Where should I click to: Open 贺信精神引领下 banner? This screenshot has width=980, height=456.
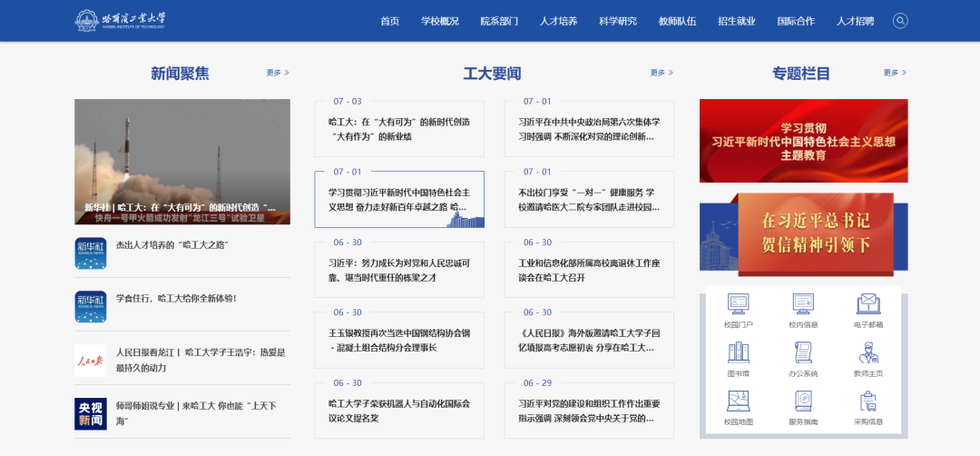click(x=804, y=234)
